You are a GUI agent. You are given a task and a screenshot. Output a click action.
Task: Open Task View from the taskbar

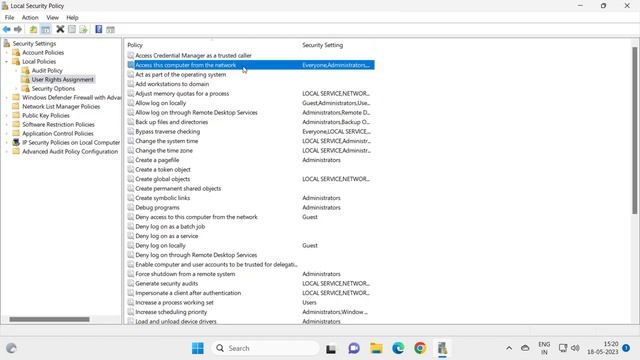331,349
